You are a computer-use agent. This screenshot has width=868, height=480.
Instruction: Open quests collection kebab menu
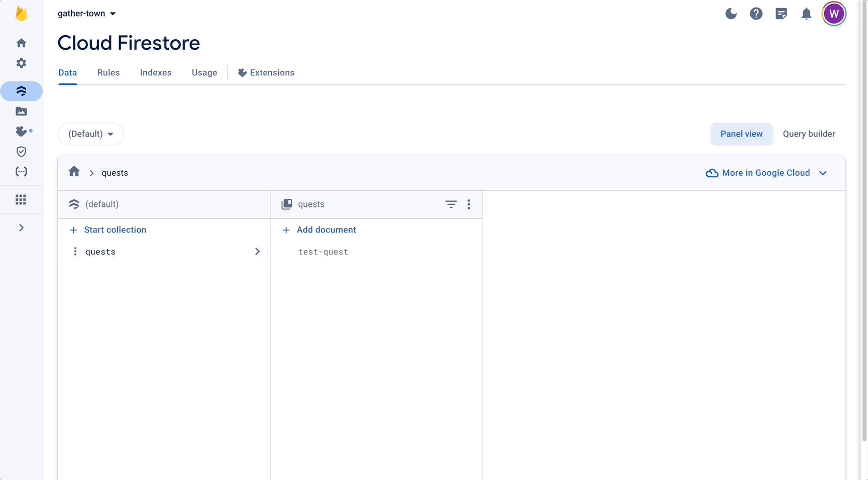[469, 204]
